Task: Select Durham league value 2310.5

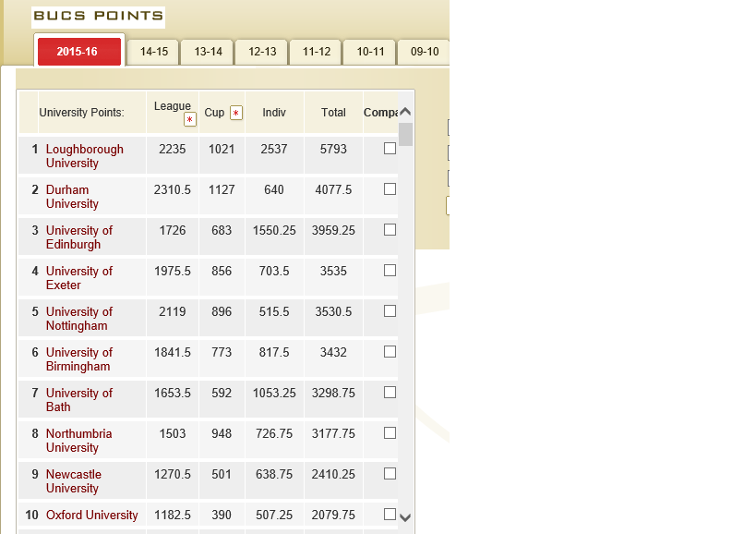Action: pos(172,189)
